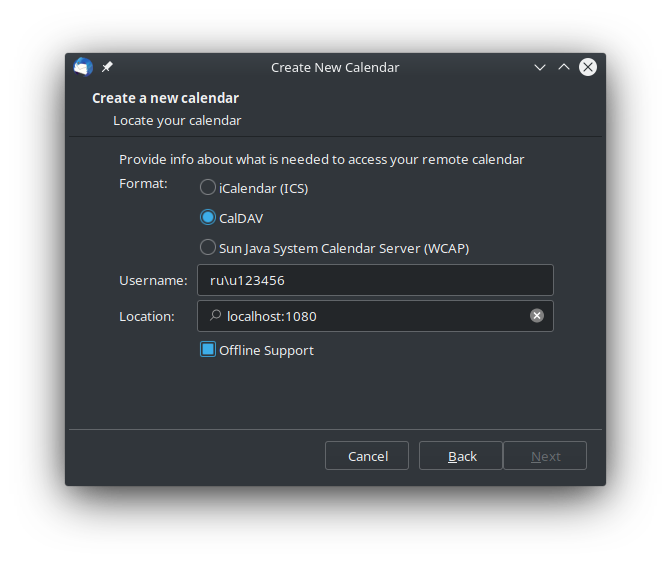
Task: Click the "Location:" label
Action: tap(147, 316)
